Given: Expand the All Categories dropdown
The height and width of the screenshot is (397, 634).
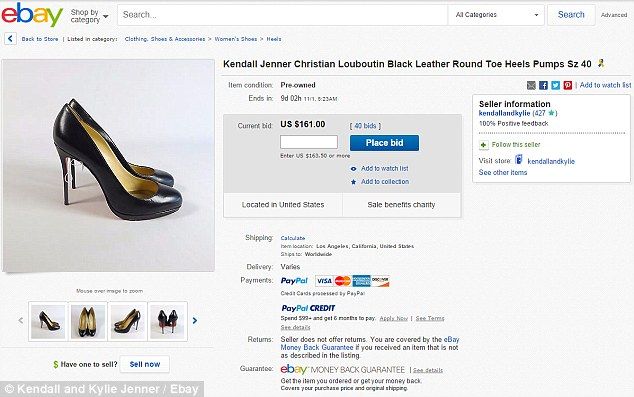Looking at the screenshot, I should [x=496, y=15].
